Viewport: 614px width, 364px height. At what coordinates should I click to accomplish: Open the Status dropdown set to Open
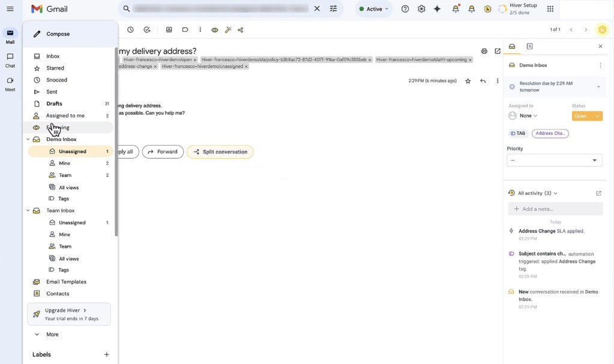[587, 115]
